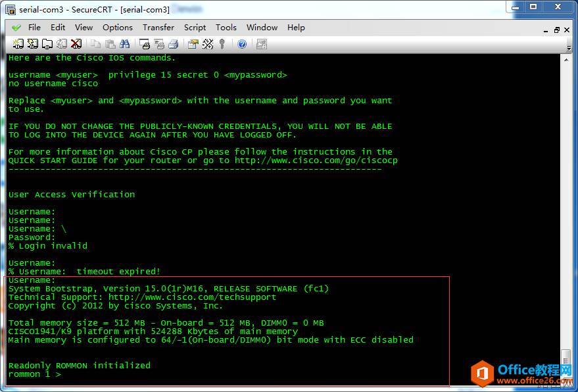Click the SecureCRT title bar application icon
578x392 pixels.
click(x=11, y=9)
